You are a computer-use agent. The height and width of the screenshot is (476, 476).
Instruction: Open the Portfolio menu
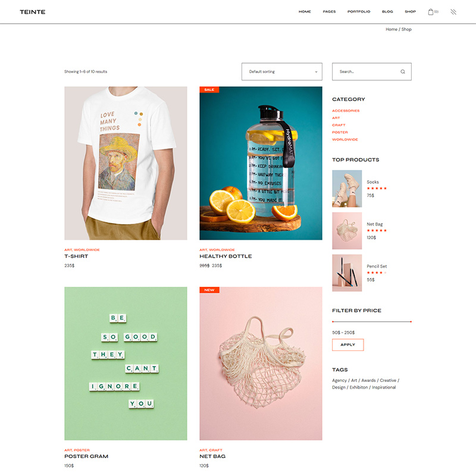click(x=359, y=11)
